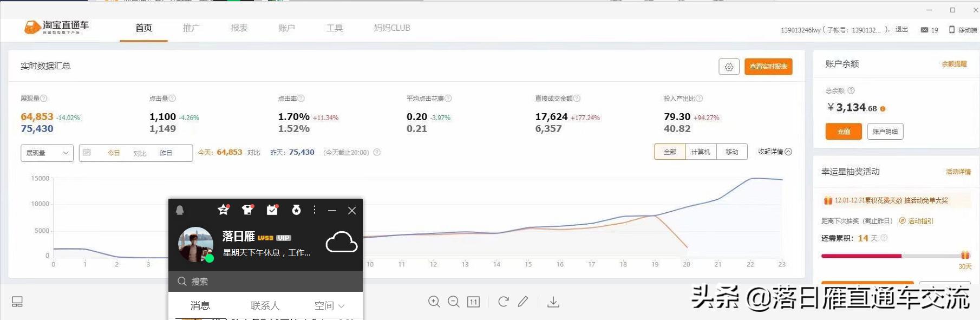Open the 账户 tab
980x320 pixels.
[x=286, y=28]
